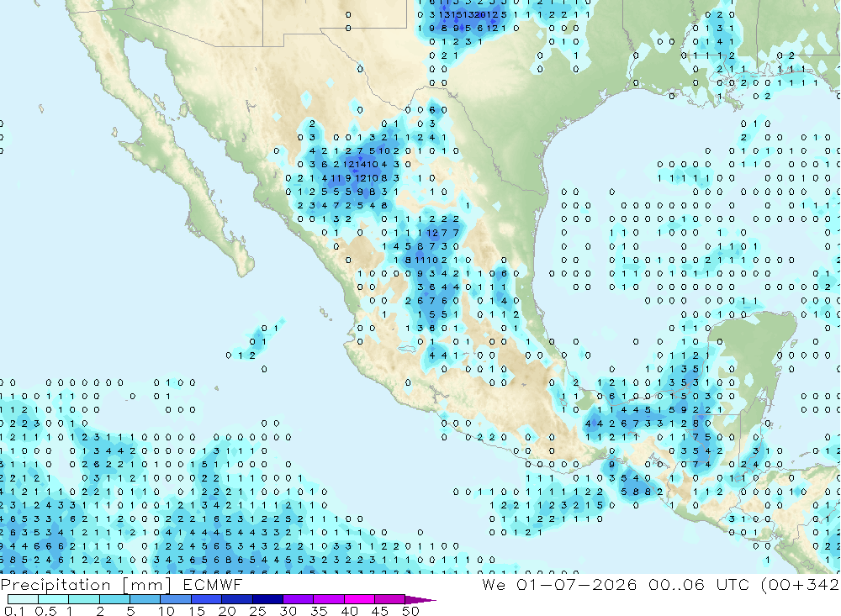
Task: Click the '00..06 UTC' time range text
Action: click(698, 584)
